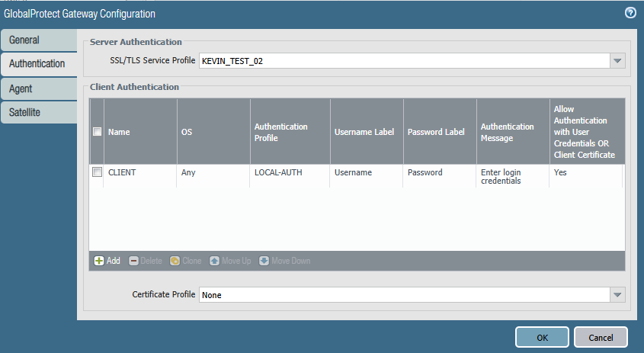Image resolution: width=644 pixels, height=353 pixels.
Task: Expand the Certificate Profile dropdown arrow
Action: click(617, 294)
